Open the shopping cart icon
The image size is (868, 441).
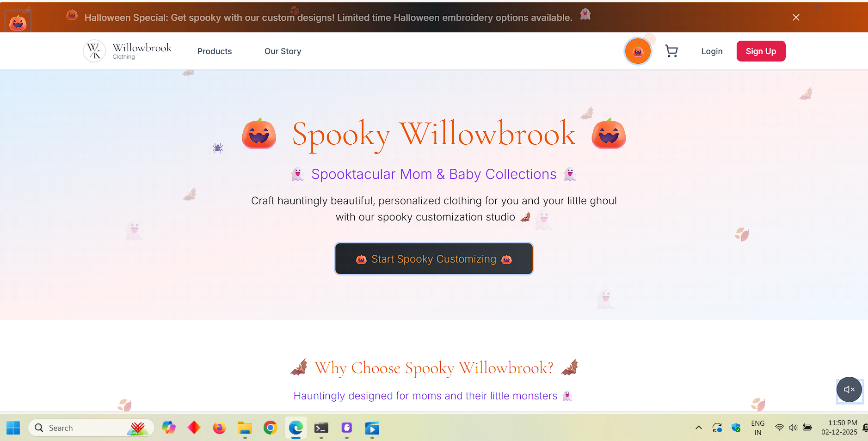click(x=671, y=51)
